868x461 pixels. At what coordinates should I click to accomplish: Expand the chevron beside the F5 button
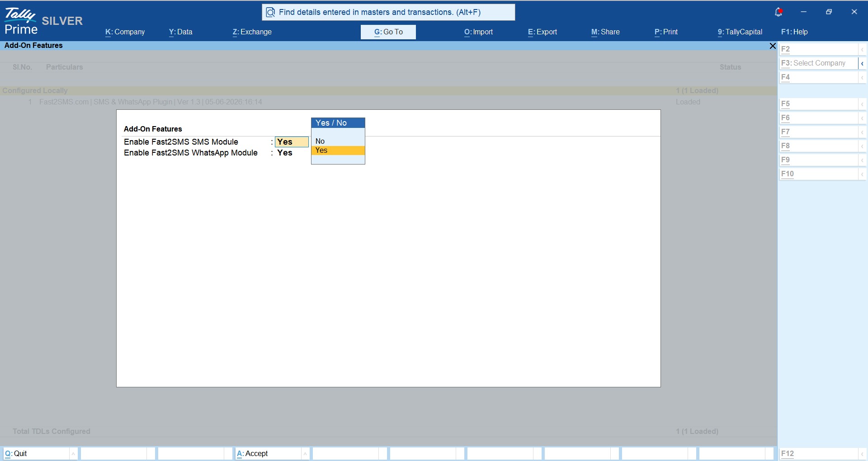pos(863,104)
